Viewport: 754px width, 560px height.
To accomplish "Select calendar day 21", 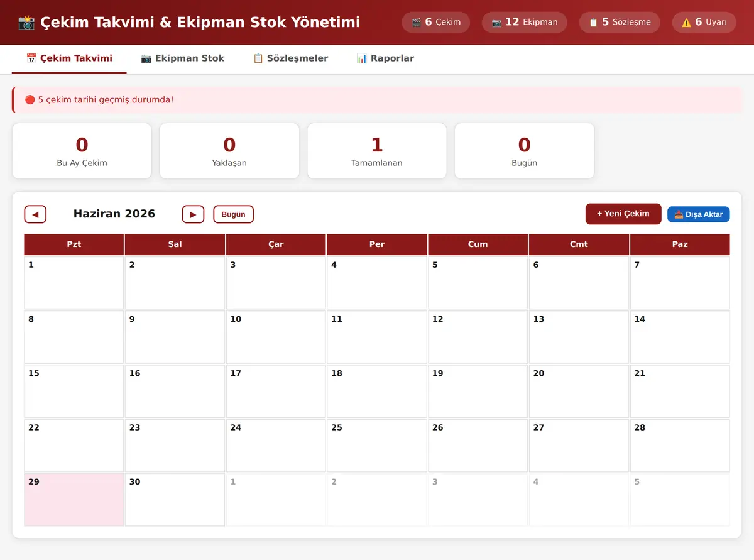I will 680,392.
